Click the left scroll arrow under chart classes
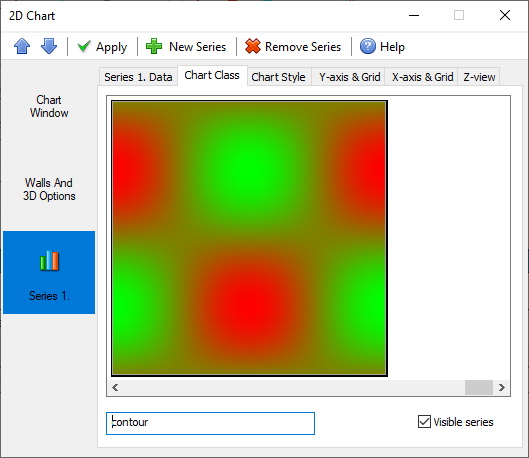The image size is (529, 458). (115, 387)
